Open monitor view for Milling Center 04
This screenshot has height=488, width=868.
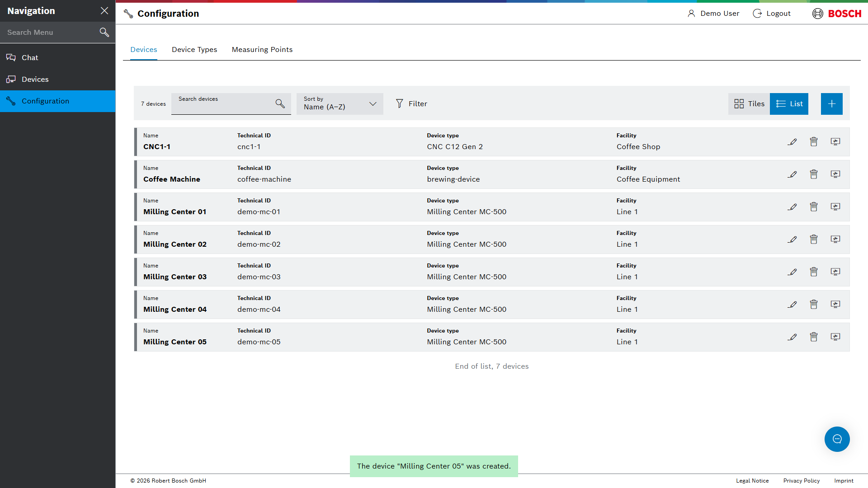(x=835, y=305)
